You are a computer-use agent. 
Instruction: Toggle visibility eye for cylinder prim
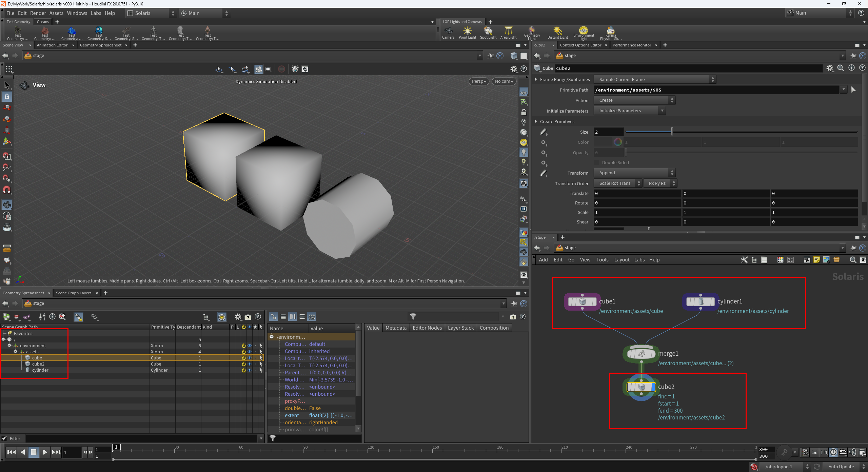pyautogui.click(x=250, y=370)
